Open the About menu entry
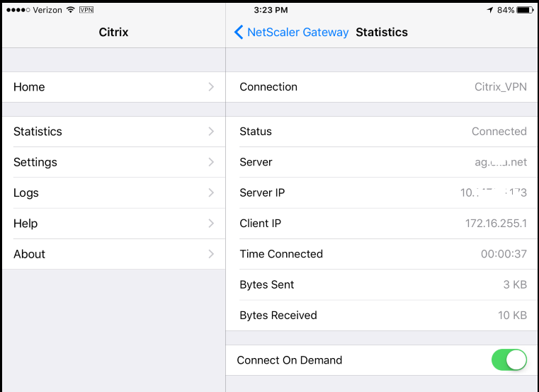 [x=29, y=254]
